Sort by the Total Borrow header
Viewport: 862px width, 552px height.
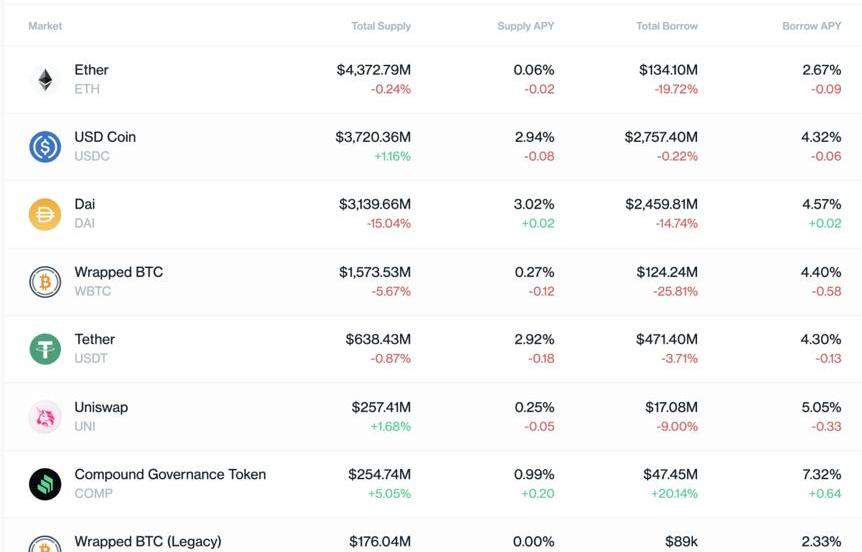667,26
